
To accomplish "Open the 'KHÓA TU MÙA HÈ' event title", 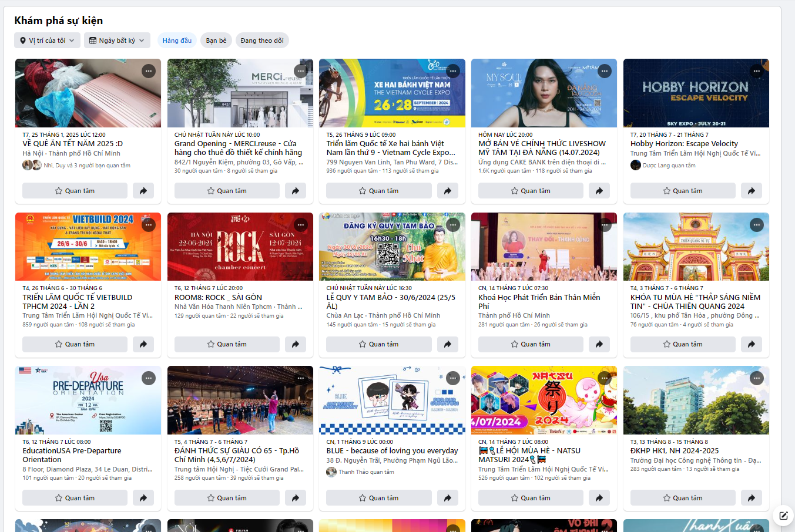I will 695,302.
